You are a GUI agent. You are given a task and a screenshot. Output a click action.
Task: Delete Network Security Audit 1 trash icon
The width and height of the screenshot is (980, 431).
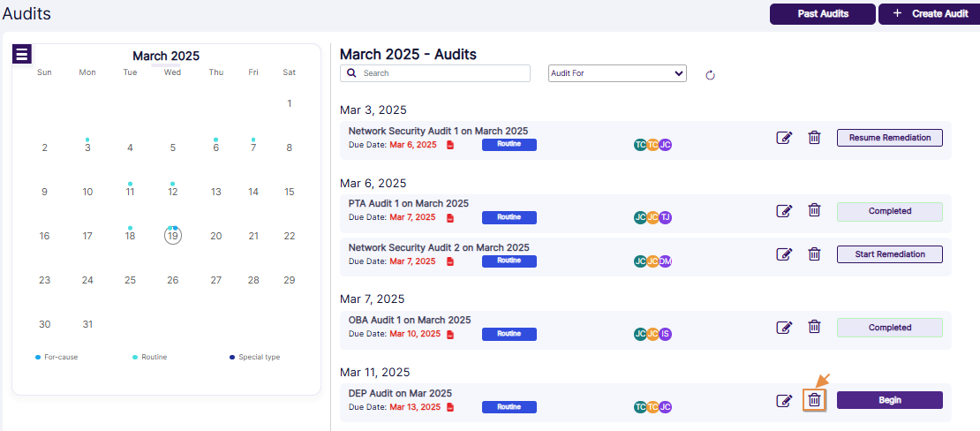click(x=814, y=138)
